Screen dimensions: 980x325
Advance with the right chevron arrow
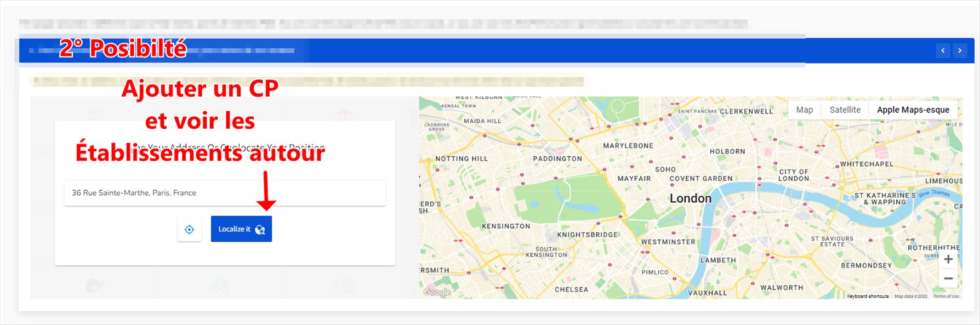[x=960, y=50]
